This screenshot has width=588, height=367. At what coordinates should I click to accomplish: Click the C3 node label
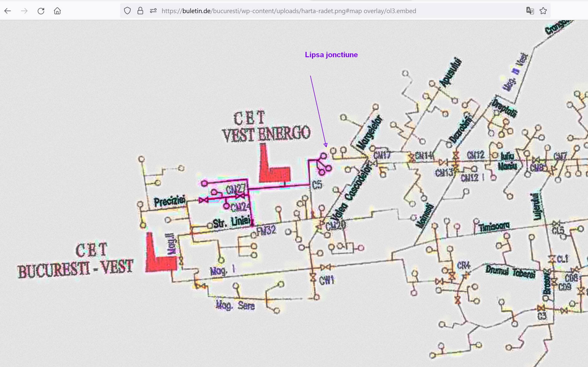pyautogui.click(x=542, y=316)
